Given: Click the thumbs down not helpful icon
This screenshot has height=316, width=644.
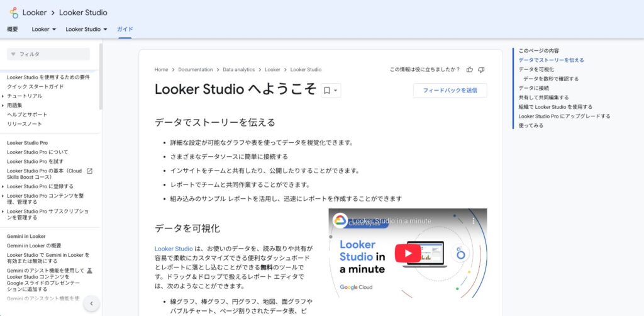Looking at the screenshot, I should click(481, 70).
